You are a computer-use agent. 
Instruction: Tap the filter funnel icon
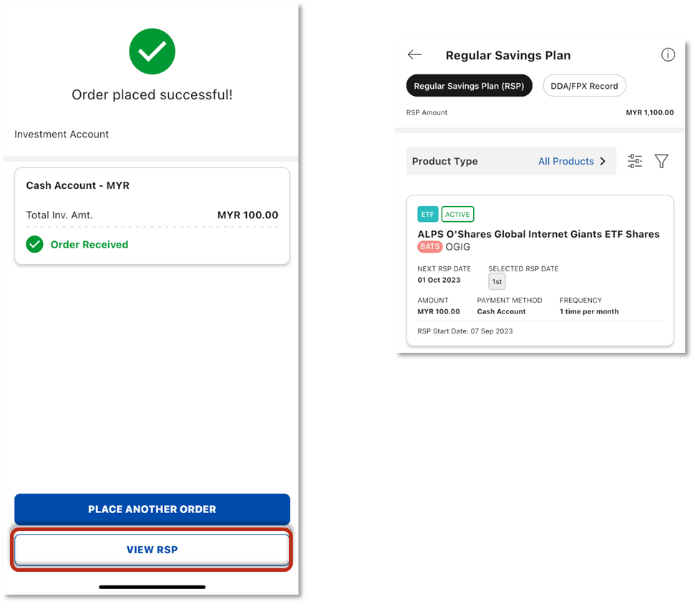pos(661,161)
